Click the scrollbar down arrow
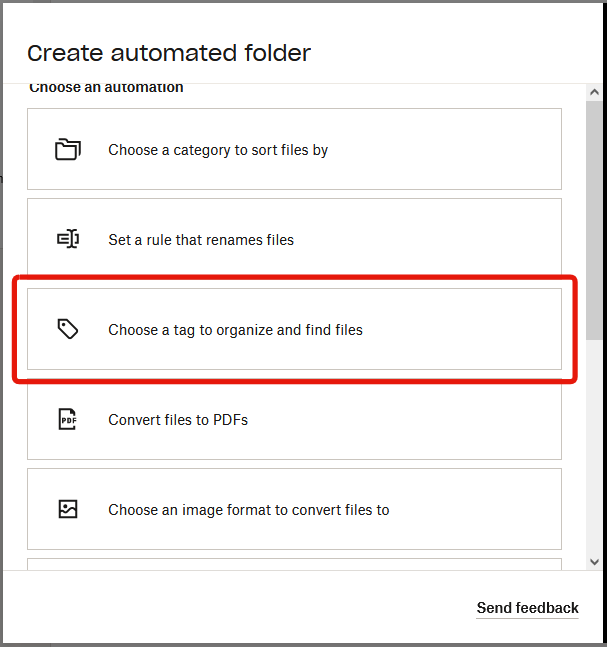Image resolution: width=607 pixels, height=647 pixels. [x=594, y=561]
